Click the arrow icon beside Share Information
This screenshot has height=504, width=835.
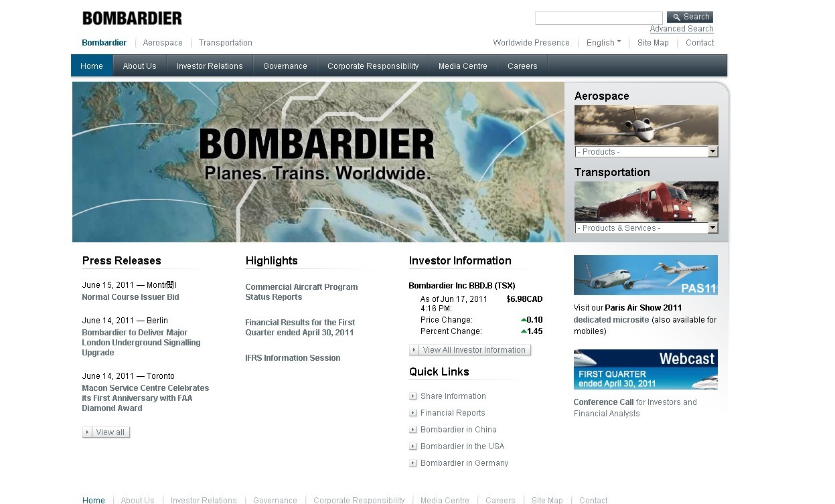[413, 396]
